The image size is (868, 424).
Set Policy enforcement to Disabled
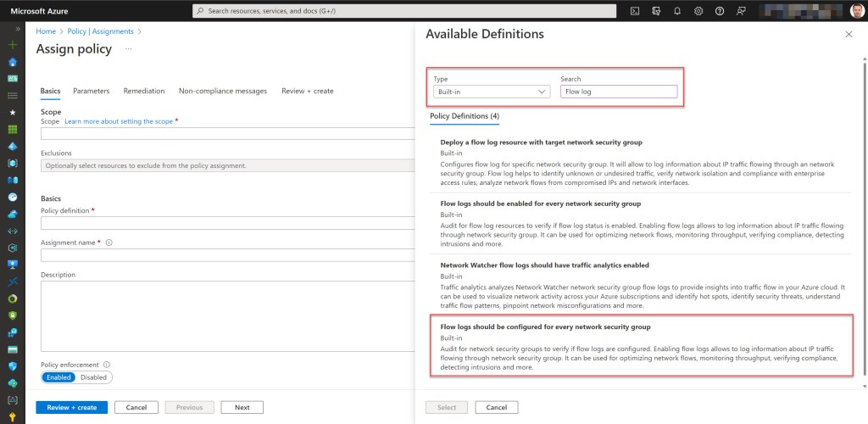[93, 377]
